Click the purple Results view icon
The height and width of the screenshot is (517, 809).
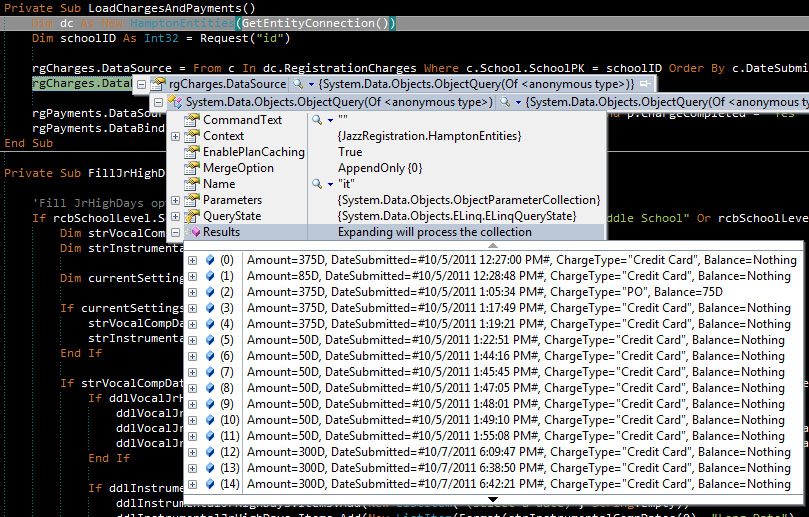[196, 232]
